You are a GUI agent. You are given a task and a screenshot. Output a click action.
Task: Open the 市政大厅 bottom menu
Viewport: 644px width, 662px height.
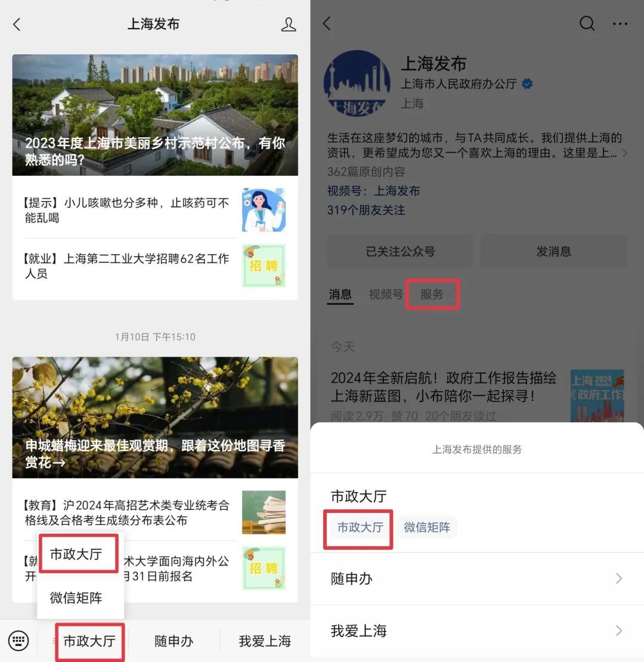pos(89,641)
